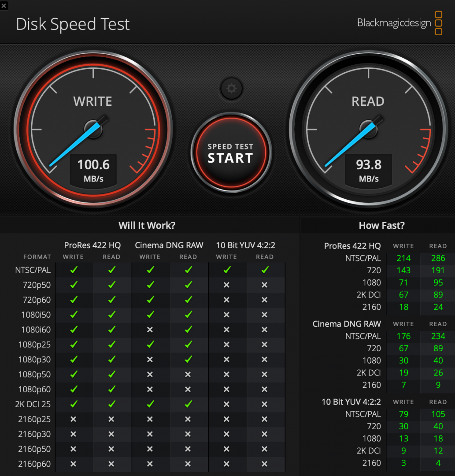Click 'ProRes 422 HQ' header in Will It Work
This screenshot has height=476, width=455.
pyautogui.click(x=92, y=245)
